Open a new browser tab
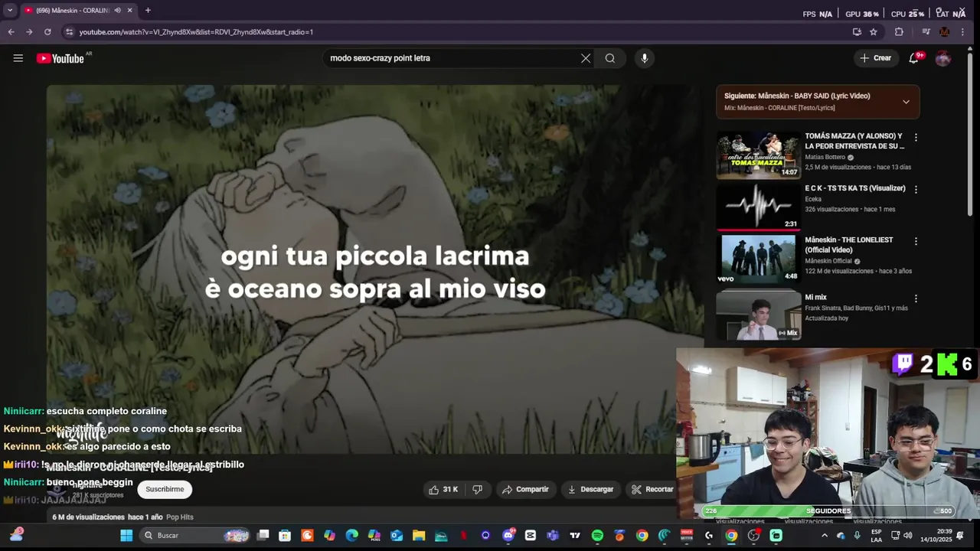 click(148, 11)
